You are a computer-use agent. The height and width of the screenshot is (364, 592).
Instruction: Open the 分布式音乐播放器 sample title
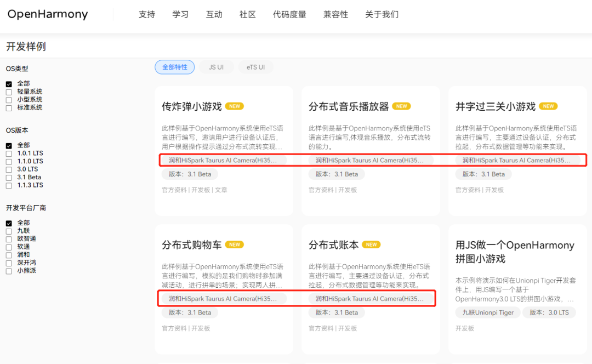[x=349, y=106]
